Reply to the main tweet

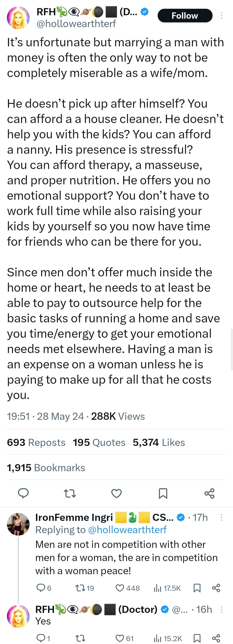(x=23, y=493)
